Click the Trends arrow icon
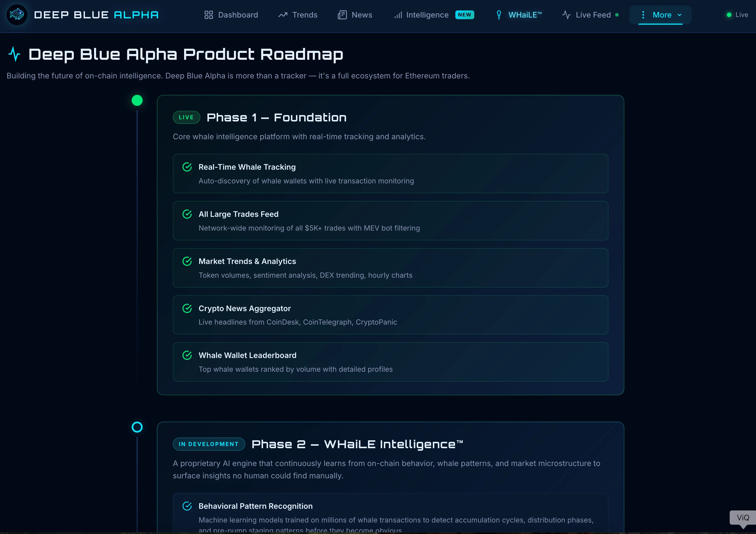 click(283, 15)
